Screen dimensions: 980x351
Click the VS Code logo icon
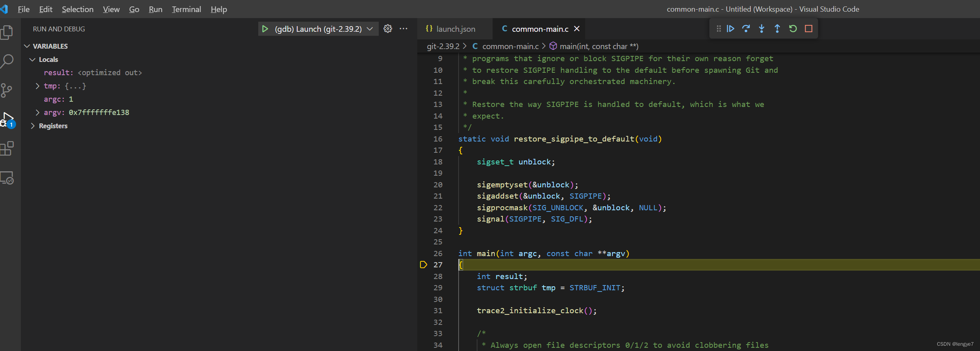click(x=4, y=9)
